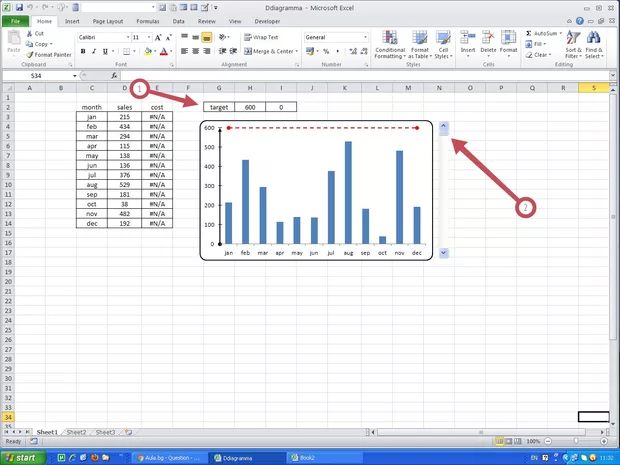Click the Insert Worksheet tab icon
Image resolution: width=620 pixels, height=465 pixels.
pos(128,432)
